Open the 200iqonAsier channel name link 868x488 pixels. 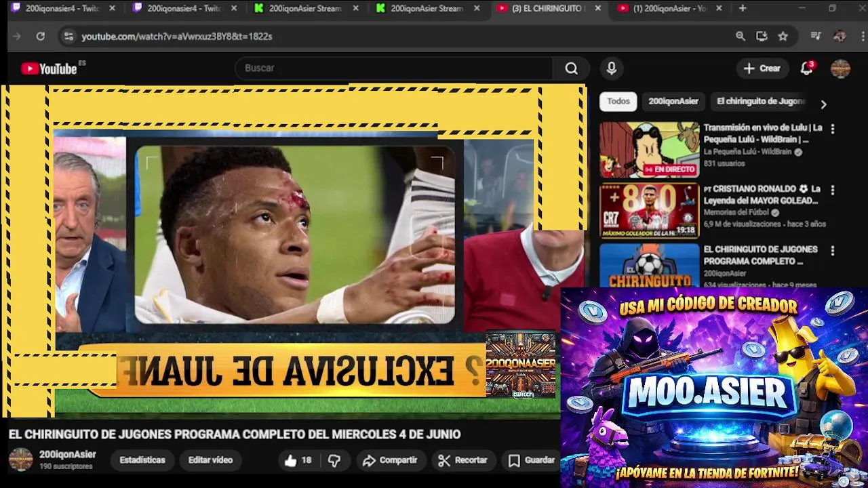pyautogui.click(x=67, y=455)
